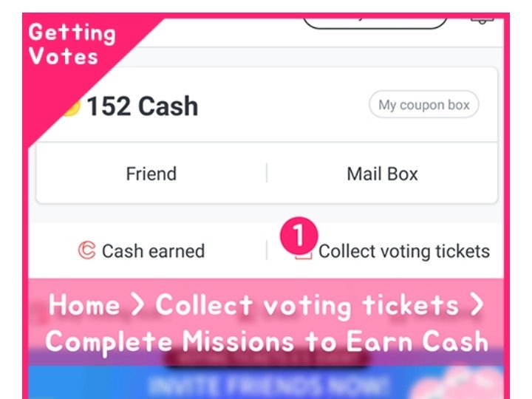Select the Cash earned text link
Screen dimensions: 532x399
click(x=152, y=251)
